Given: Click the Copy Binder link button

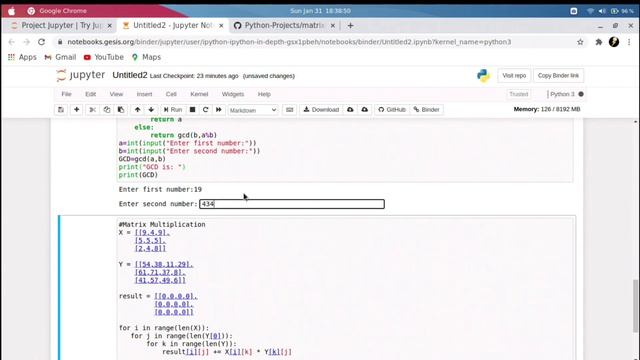Looking at the screenshot, I should click(x=558, y=76).
